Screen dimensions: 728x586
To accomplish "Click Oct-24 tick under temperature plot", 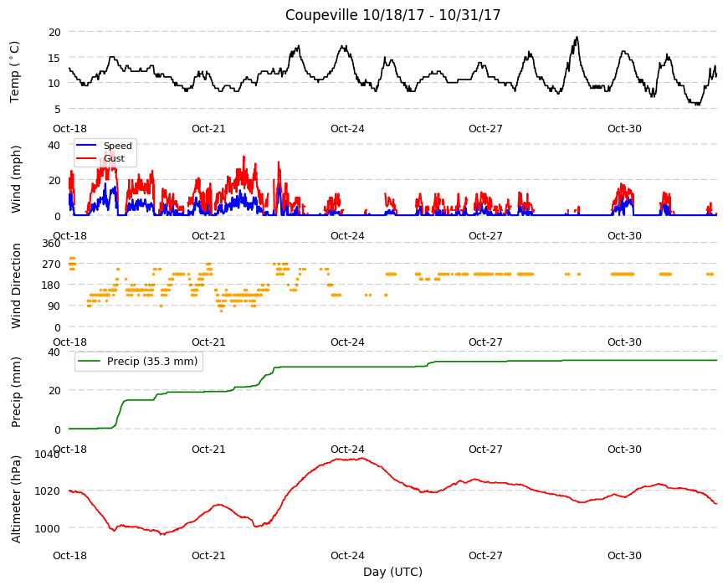I will tap(347, 129).
